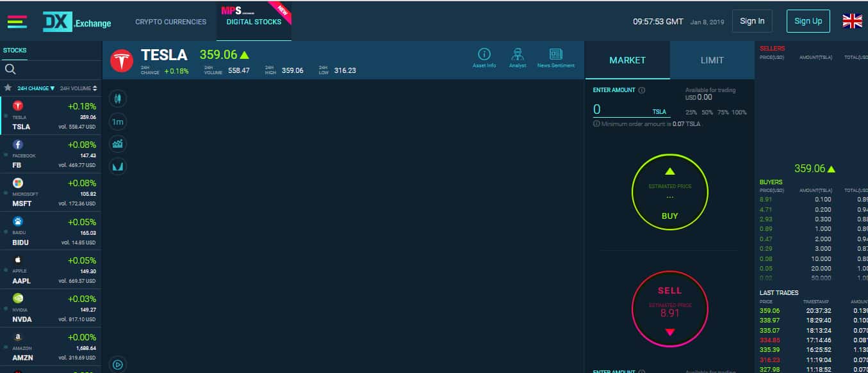
Task: Click the Baidu paw icon in stocks list
Action: pyautogui.click(x=18, y=221)
